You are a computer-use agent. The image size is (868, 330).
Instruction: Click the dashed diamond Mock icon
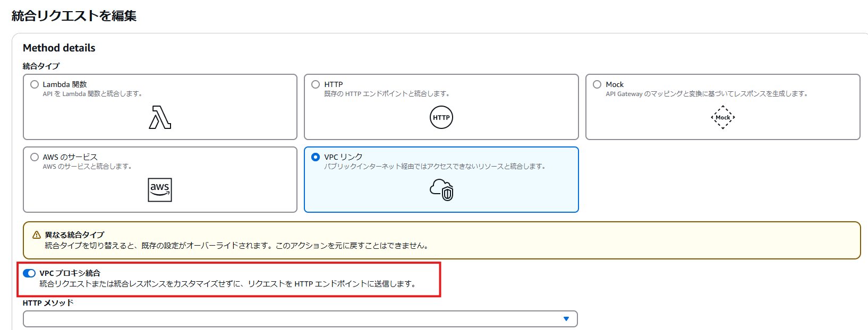723,117
